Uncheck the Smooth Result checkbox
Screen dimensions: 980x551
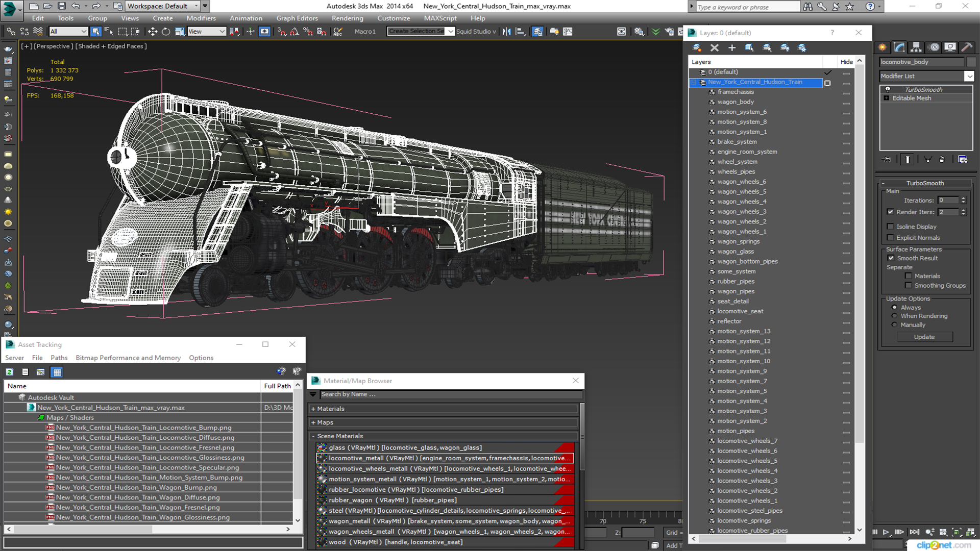pyautogui.click(x=891, y=258)
